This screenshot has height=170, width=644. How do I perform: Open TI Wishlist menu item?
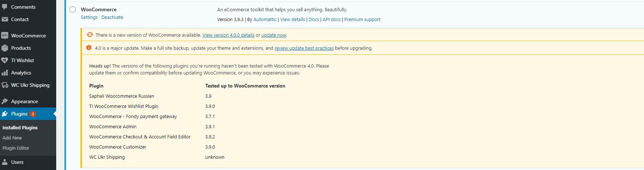(x=22, y=60)
